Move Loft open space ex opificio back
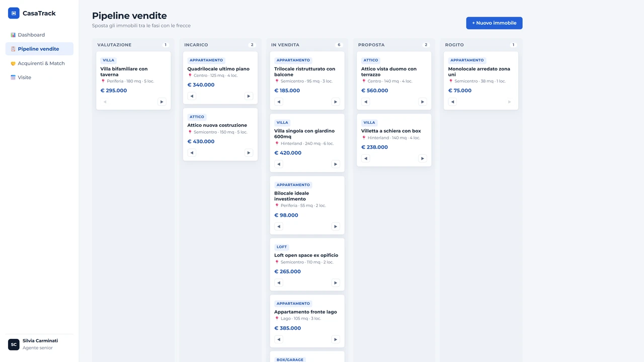This screenshot has width=644, height=362. click(x=279, y=283)
